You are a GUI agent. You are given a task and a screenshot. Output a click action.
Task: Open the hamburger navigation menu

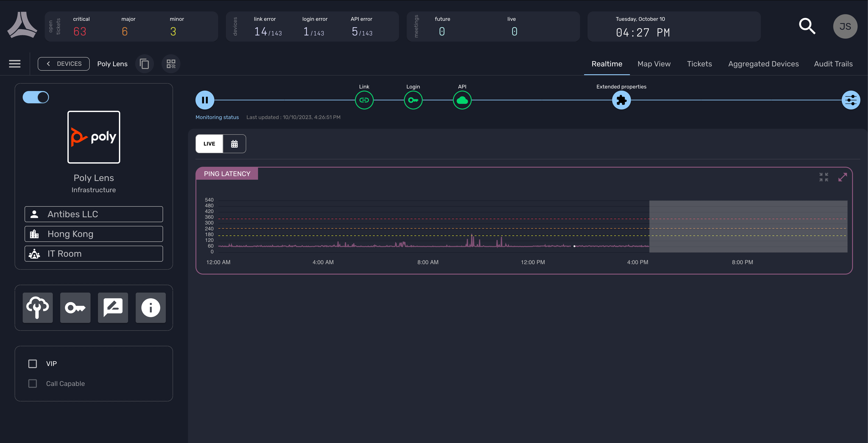pos(14,64)
